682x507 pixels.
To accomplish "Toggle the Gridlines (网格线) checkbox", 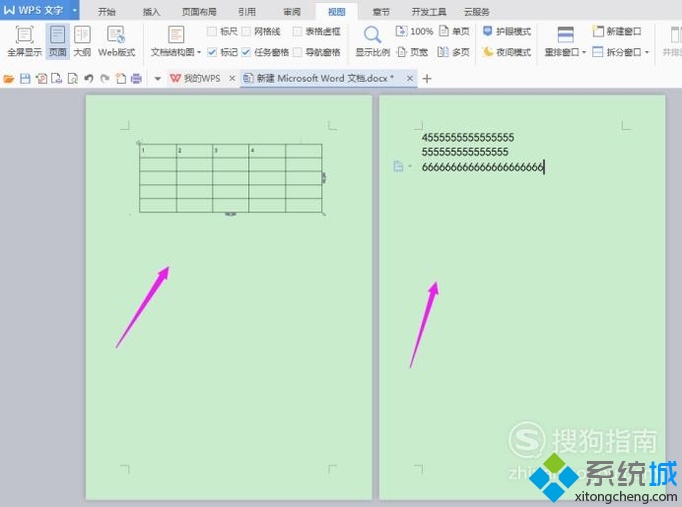I will click(x=246, y=31).
